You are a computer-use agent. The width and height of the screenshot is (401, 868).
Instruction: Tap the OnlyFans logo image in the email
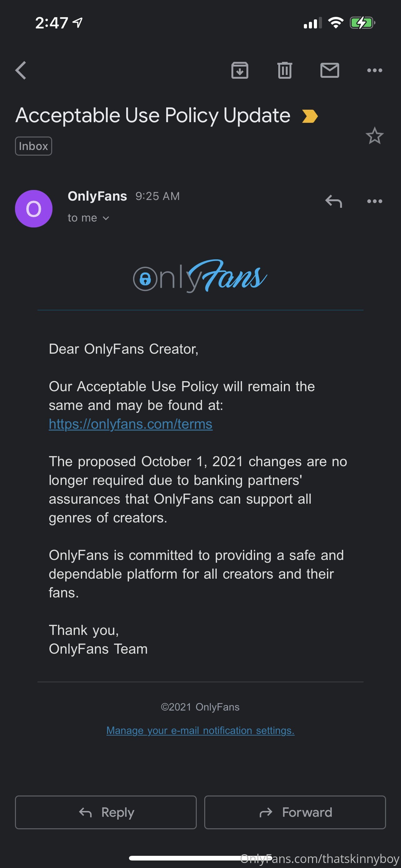point(200,276)
